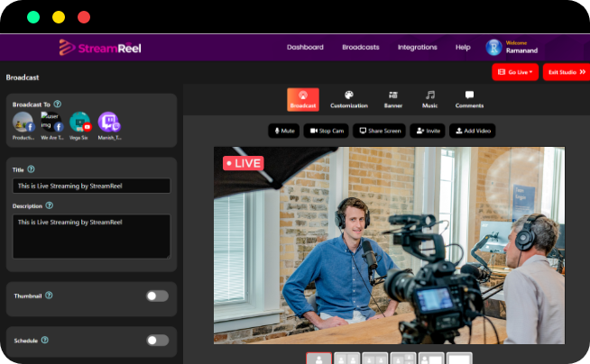Select the YouTube channel Vega Six avatar
Image resolution: width=590 pixels, height=364 pixels.
(80, 123)
